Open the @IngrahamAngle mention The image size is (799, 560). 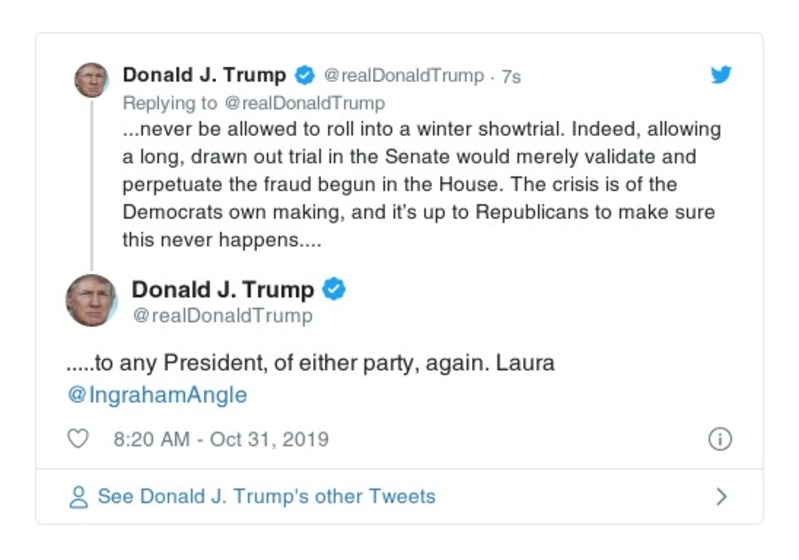click(157, 395)
